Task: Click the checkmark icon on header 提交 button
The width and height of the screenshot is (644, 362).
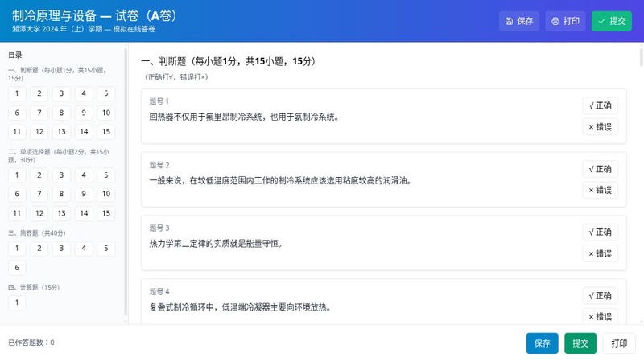Action: tap(601, 21)
